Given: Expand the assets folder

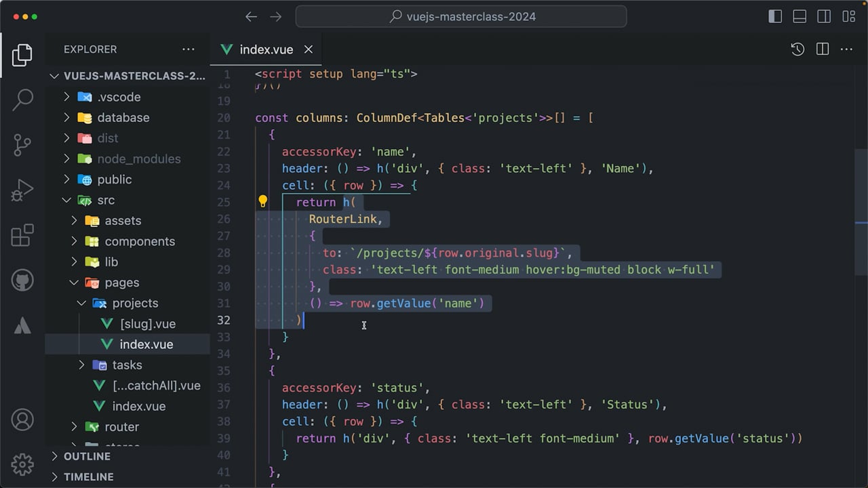Looking at the screenshot, I should tap(127, 220).
